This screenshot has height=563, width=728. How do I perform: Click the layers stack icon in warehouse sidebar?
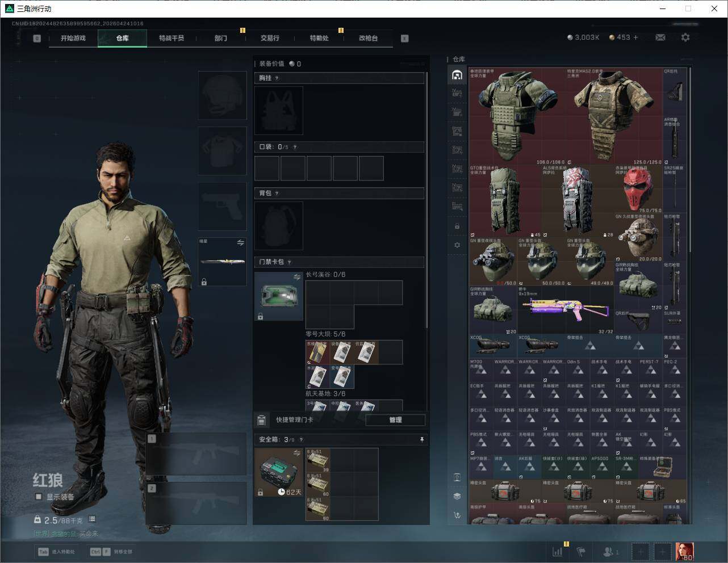click(457, 496)
